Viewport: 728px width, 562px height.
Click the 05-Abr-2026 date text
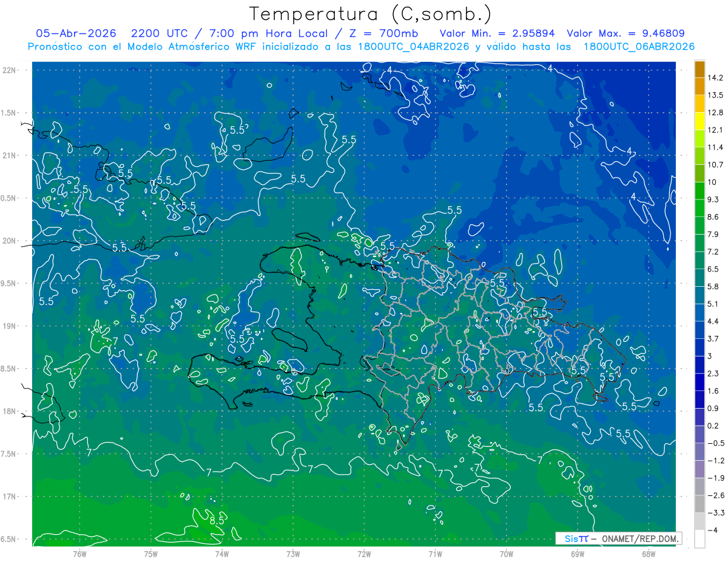(76, 33)
